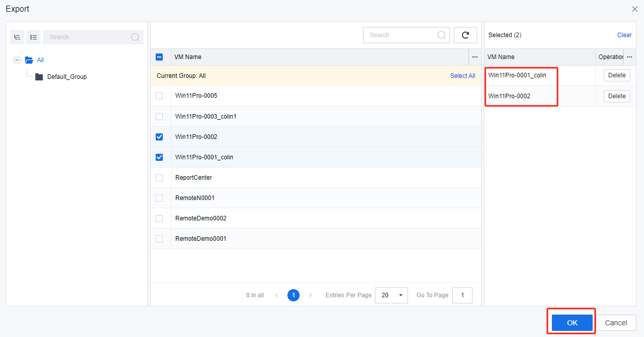Toggle the header select-all checkbox
This screenshot has height=337, width=644.
click(x=159, y=57)
